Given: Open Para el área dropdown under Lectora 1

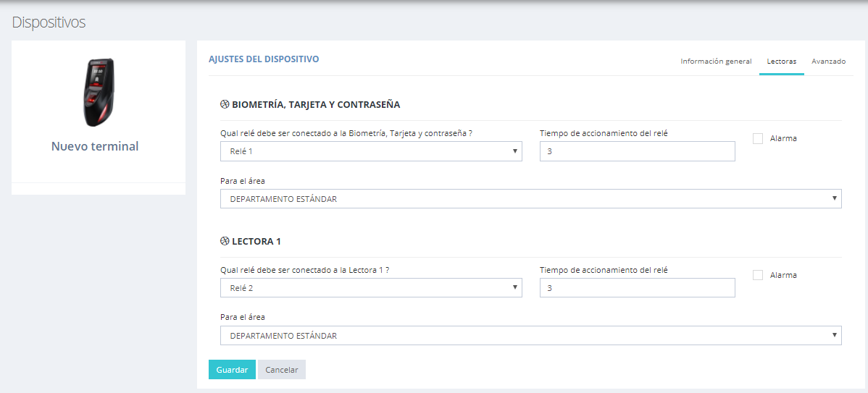Looking at the screenshot, I should 531,336.
